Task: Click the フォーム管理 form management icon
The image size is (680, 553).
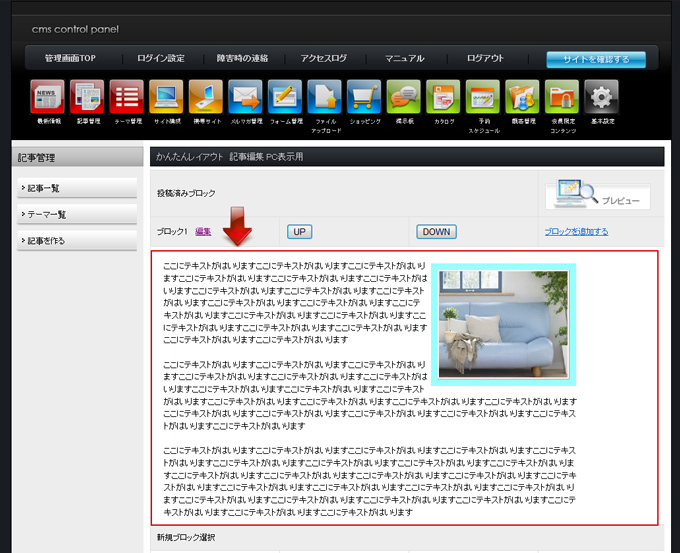Action: click(285, 98)
